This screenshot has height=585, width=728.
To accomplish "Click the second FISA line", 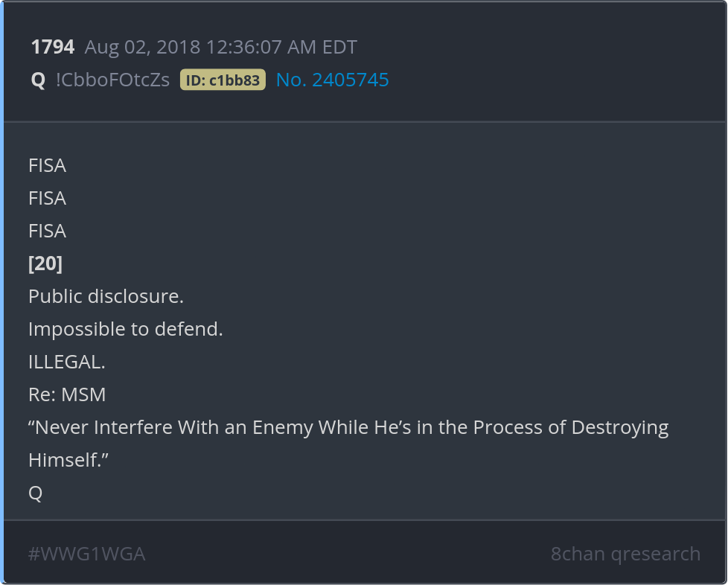I will tap(47, 198).
